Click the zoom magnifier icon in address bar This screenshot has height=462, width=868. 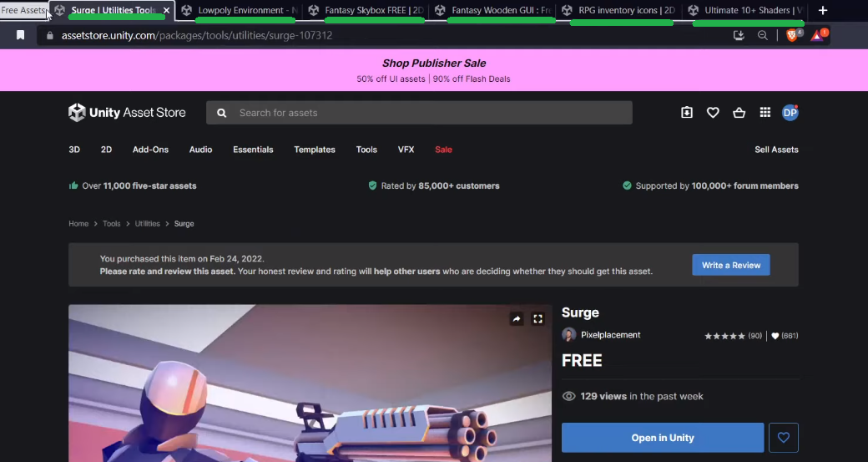click(x=762, y=35)
